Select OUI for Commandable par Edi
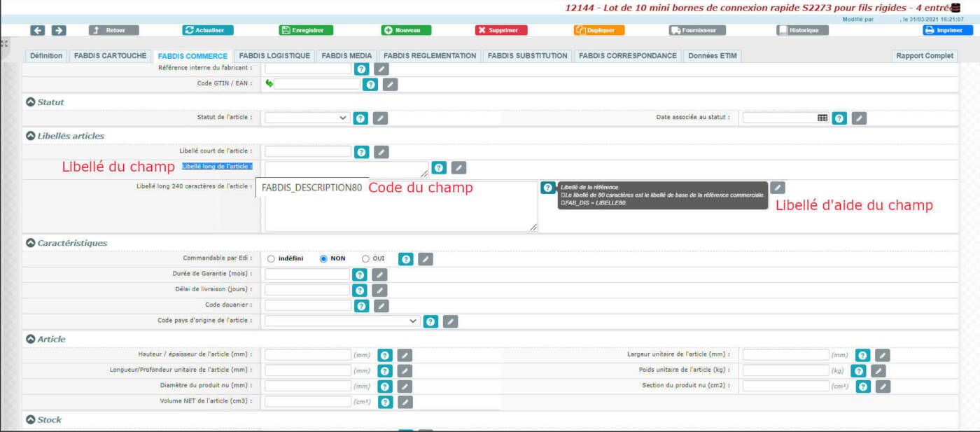Image resolution: width=980 pixels, height=432 pixels. pyautogui.click(x=365, y=258)
